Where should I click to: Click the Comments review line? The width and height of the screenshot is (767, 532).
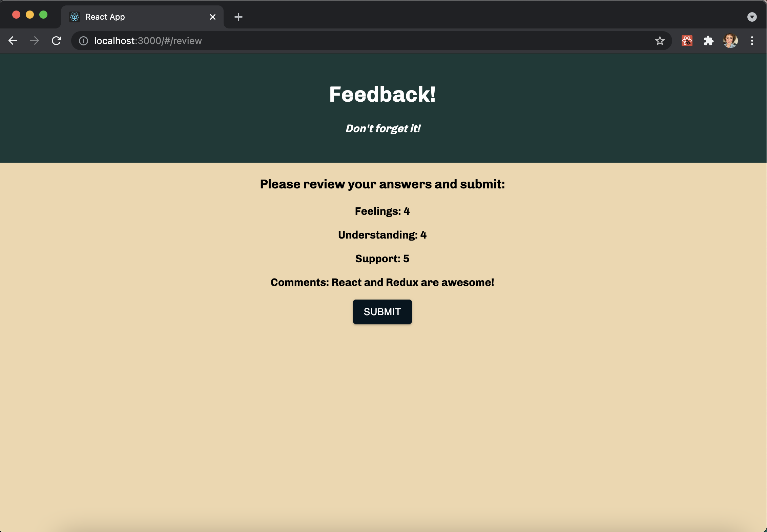click(x=382, y=282)
